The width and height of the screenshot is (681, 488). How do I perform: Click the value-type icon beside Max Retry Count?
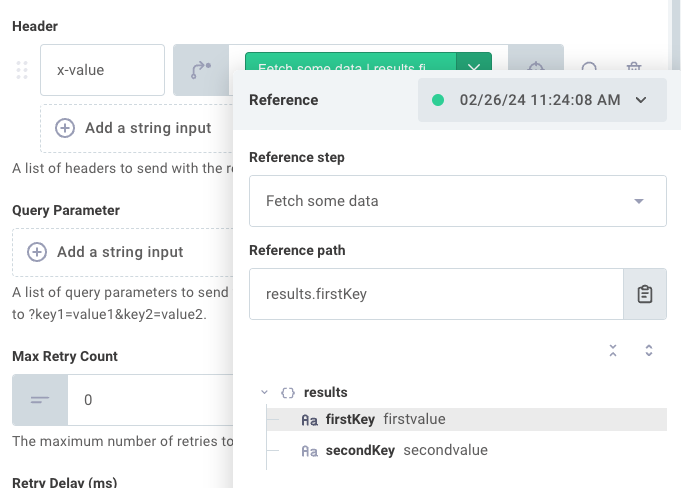40,400
